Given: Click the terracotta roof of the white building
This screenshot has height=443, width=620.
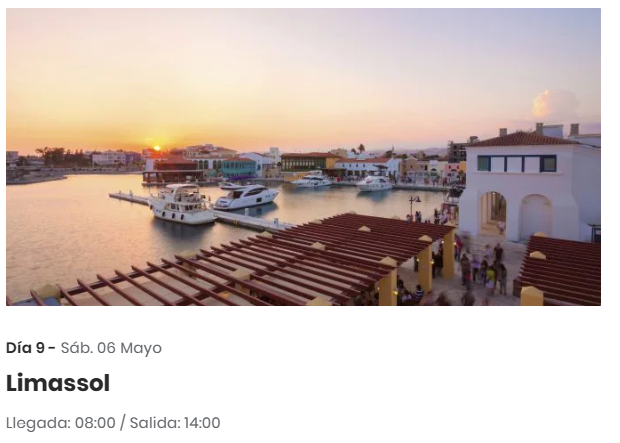Looking at the screenshot, I should click(x=522, y=139).
